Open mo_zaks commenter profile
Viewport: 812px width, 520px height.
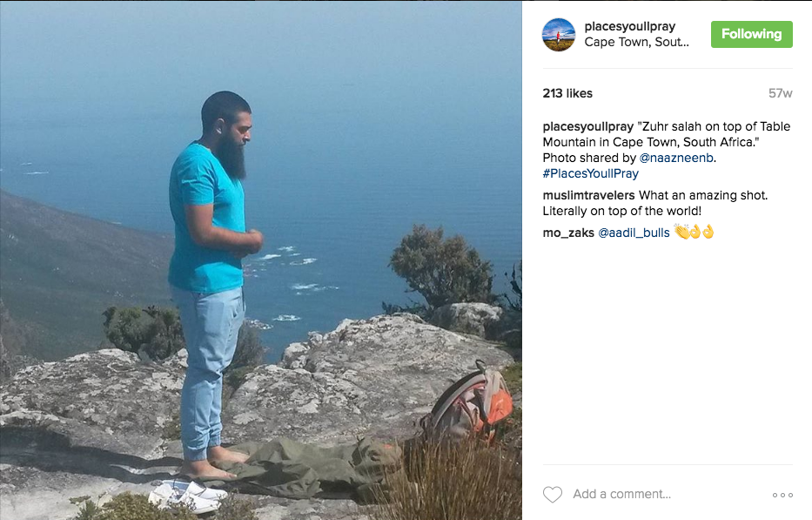point(568,233)
